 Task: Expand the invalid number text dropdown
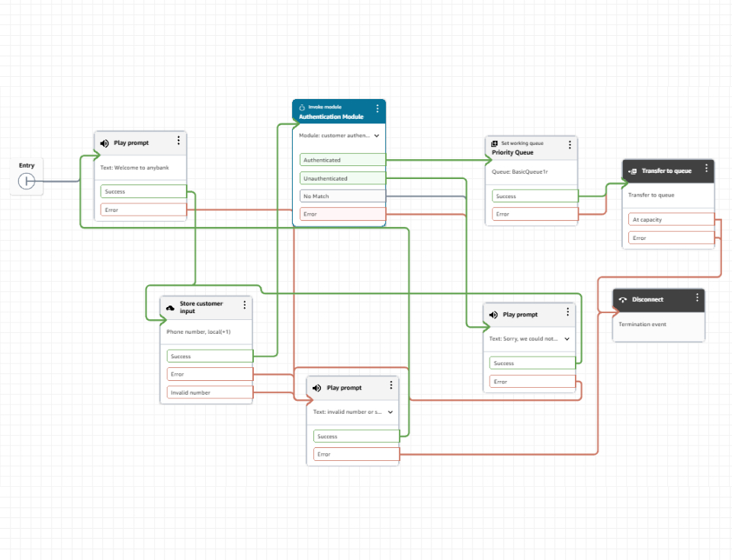[x=390, y=411]
